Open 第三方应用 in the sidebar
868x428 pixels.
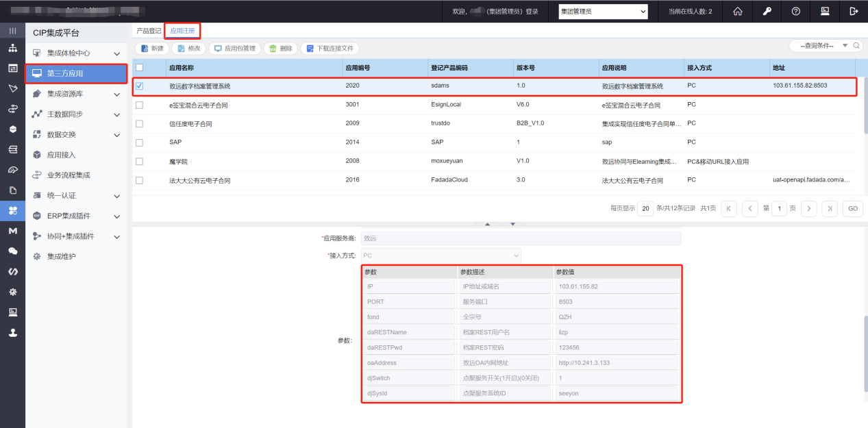77,73
